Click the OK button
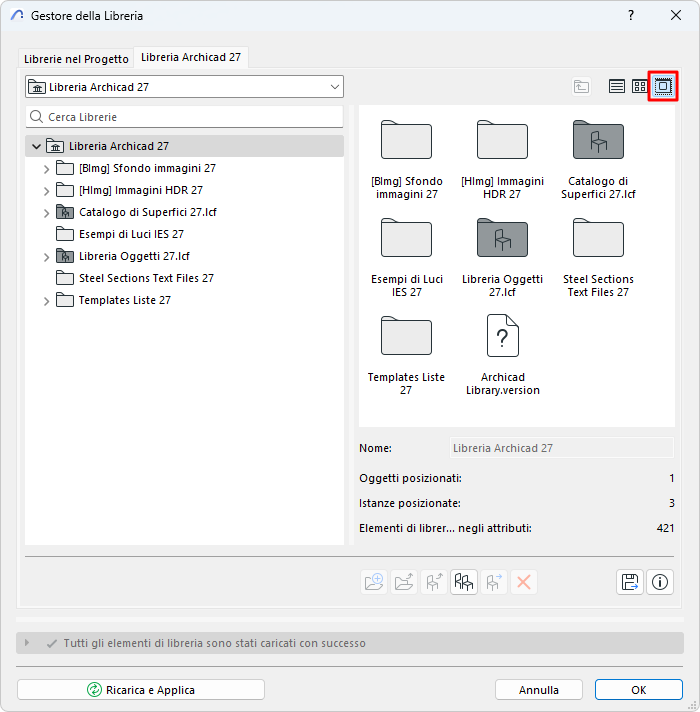The width and height of the screenshot is (700, 712). coord(638,689)
